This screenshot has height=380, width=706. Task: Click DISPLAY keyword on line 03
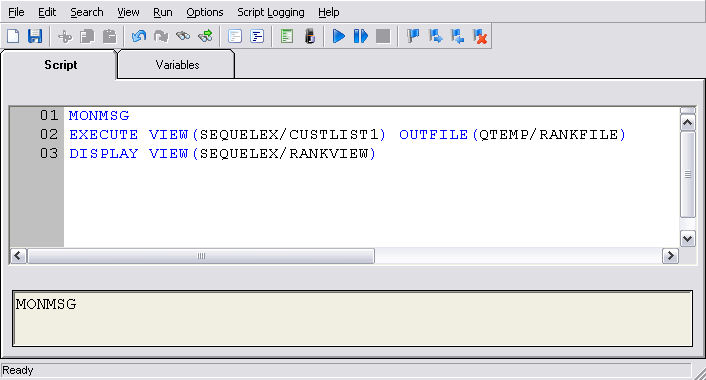coord(104,154)
